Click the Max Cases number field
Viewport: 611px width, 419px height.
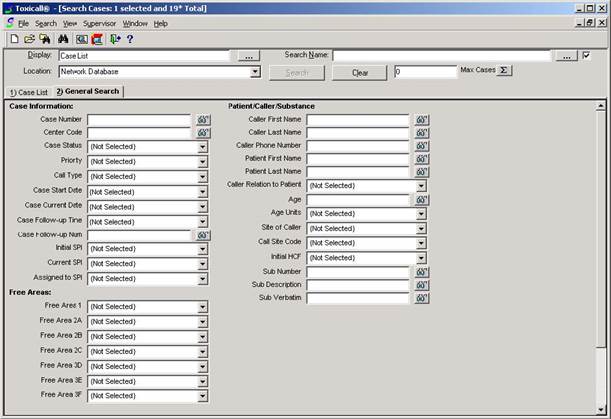coord(425,72)
